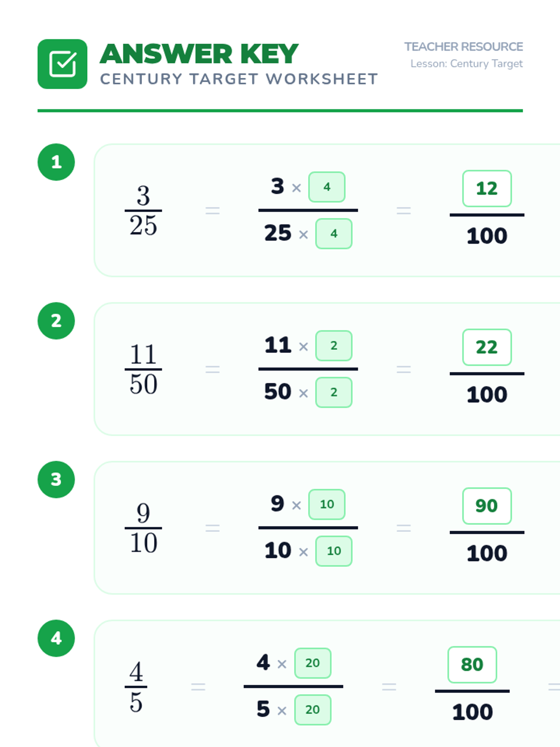Click the answer box showing 90
The height and width of the screenshot is (747, 560).
pyautogui.click(x=487, y=506)
